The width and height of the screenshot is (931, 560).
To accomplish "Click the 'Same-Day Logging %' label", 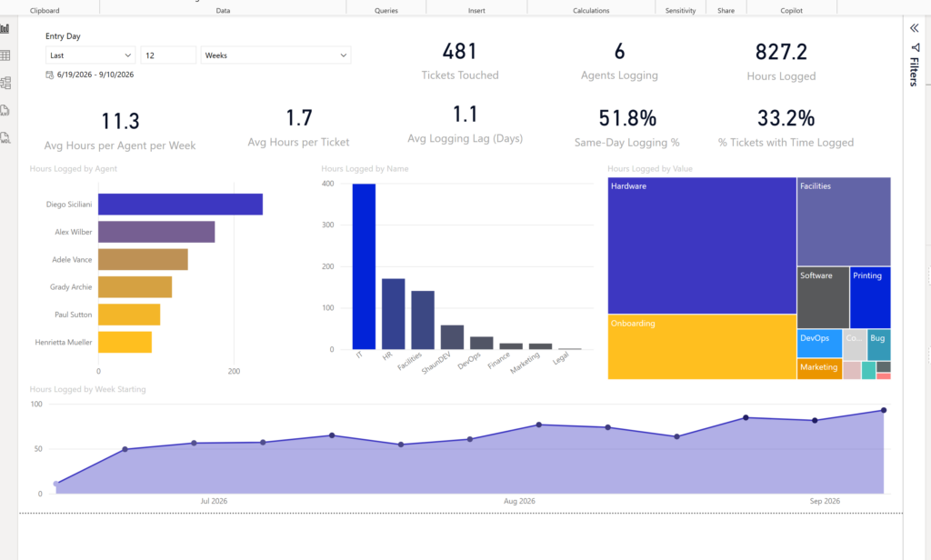I will coord(627,143).
